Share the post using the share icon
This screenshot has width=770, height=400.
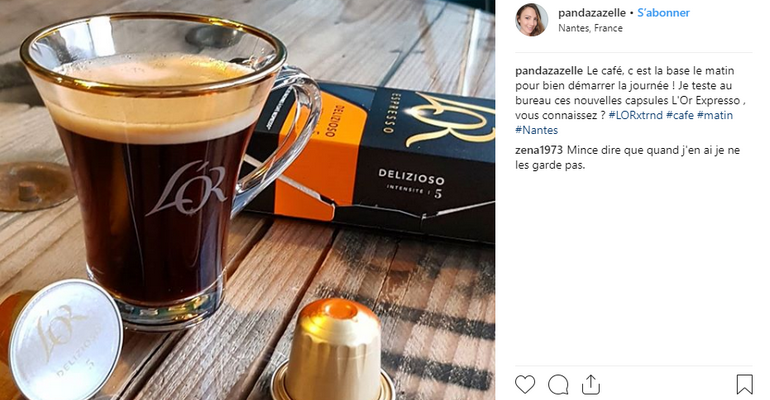pos(591,385)
